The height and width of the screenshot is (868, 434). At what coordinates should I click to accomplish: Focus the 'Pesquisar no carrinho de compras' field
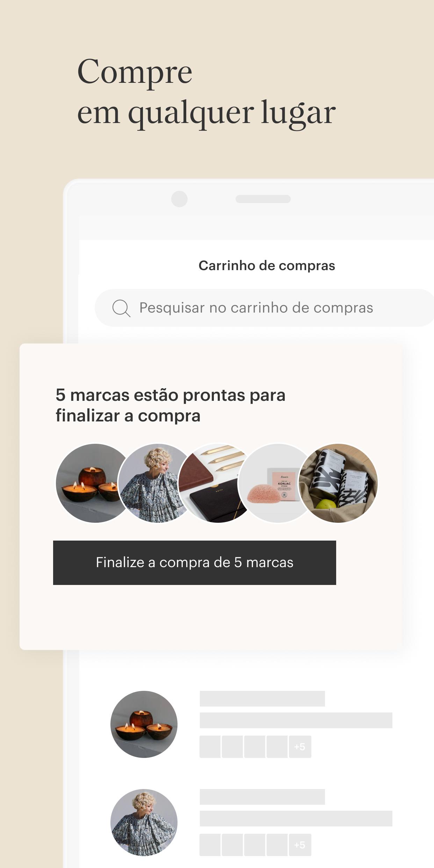tap(264, 308)
